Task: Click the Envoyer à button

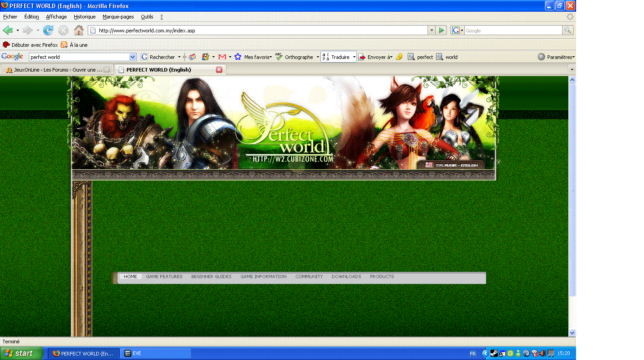Action: click(375, 57)
